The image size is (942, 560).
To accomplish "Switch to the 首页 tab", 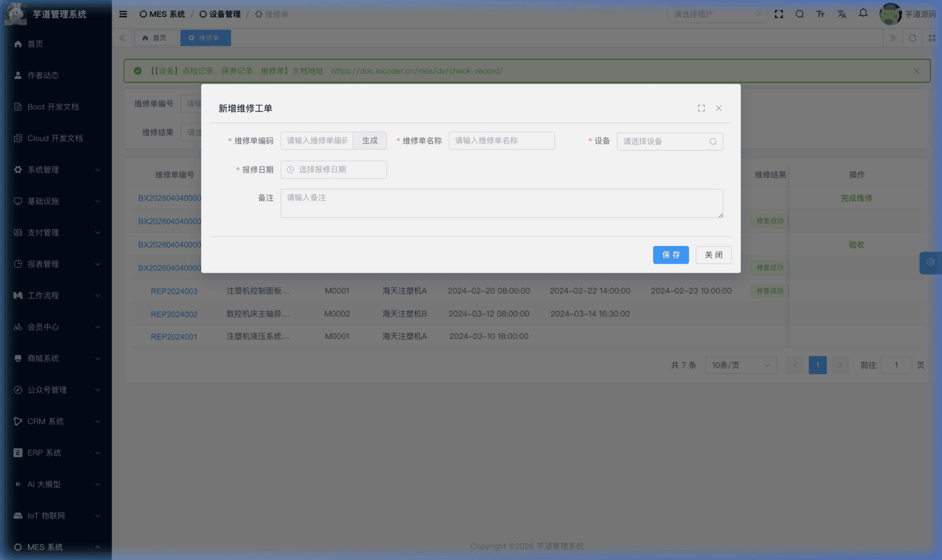I will coord(156,38).
